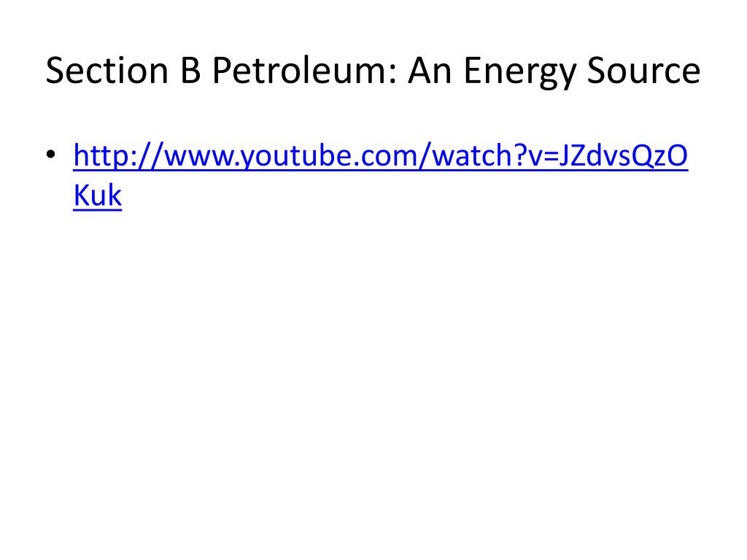This screenshot has width=747, height=560.
Task: Click the word 'Source' in the title
Action: point(643,71)
